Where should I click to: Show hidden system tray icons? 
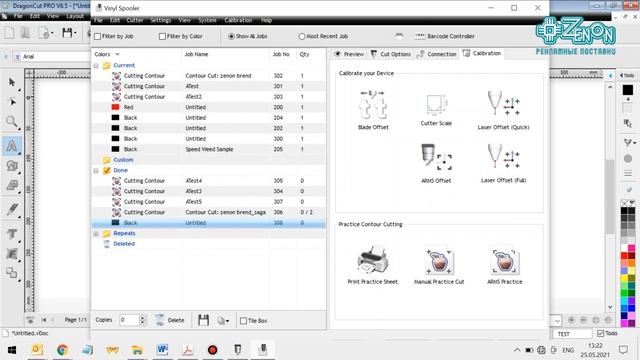click(x=517, y=350)
